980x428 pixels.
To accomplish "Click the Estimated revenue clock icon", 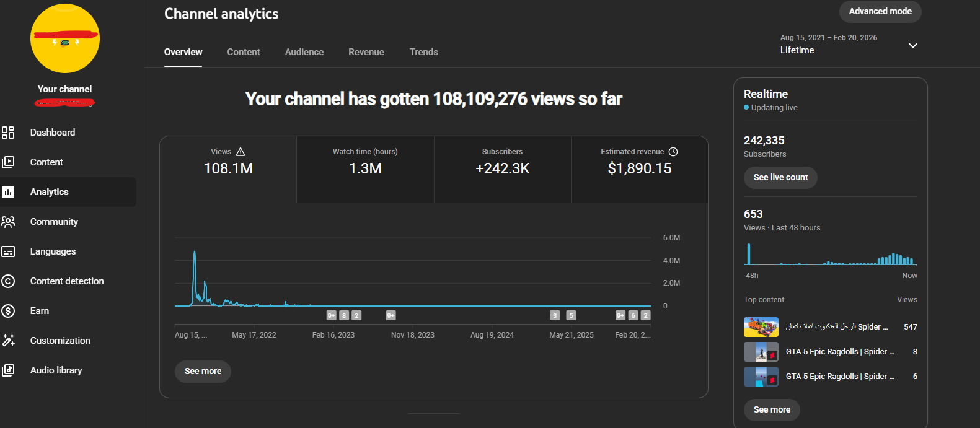I will coord(673,152).
